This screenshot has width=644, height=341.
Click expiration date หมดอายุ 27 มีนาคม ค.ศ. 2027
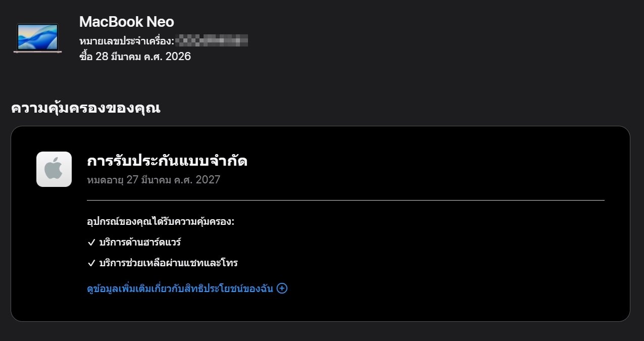tap(154, 180)
